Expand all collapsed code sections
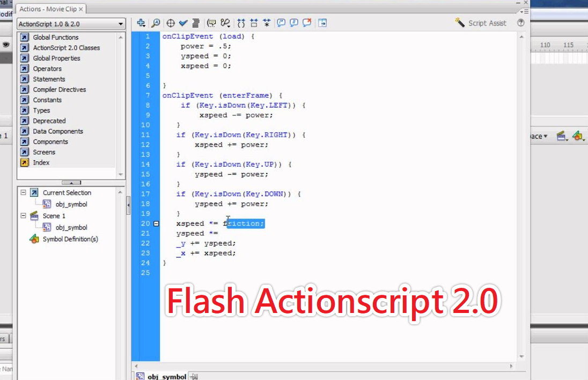Screen dimensions: 588x380 (x=267, y=23)
